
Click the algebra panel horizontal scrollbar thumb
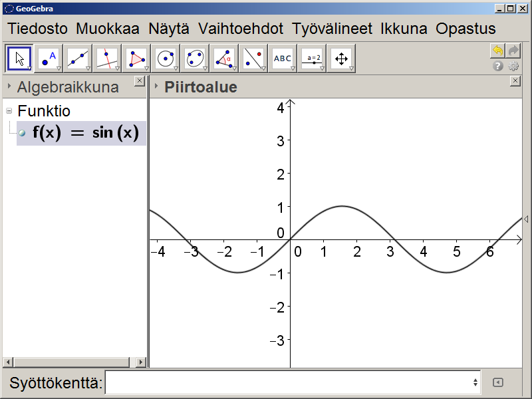click(72, 362)
